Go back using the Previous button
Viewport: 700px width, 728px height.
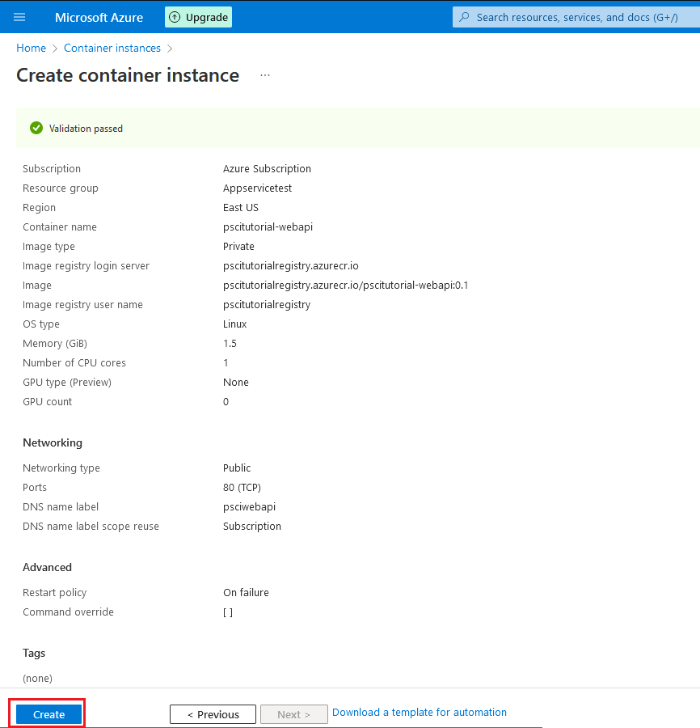tap(213, 714)
